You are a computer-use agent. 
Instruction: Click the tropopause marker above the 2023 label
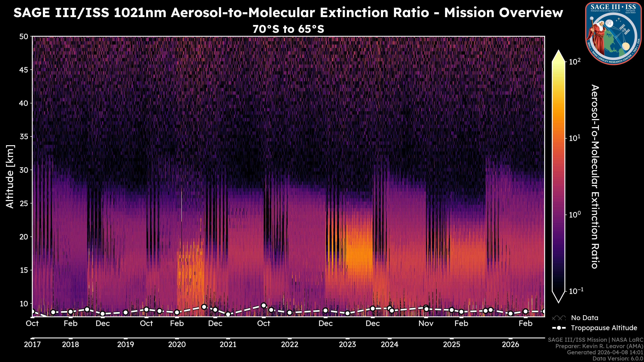point(347,313)
